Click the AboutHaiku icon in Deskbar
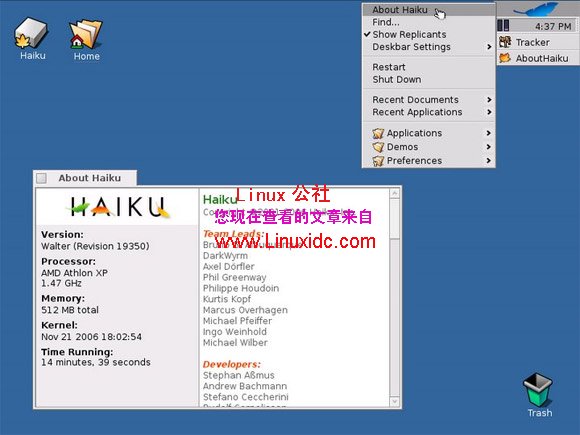Screen dimensions: 580x435 [x=505, y=58]
